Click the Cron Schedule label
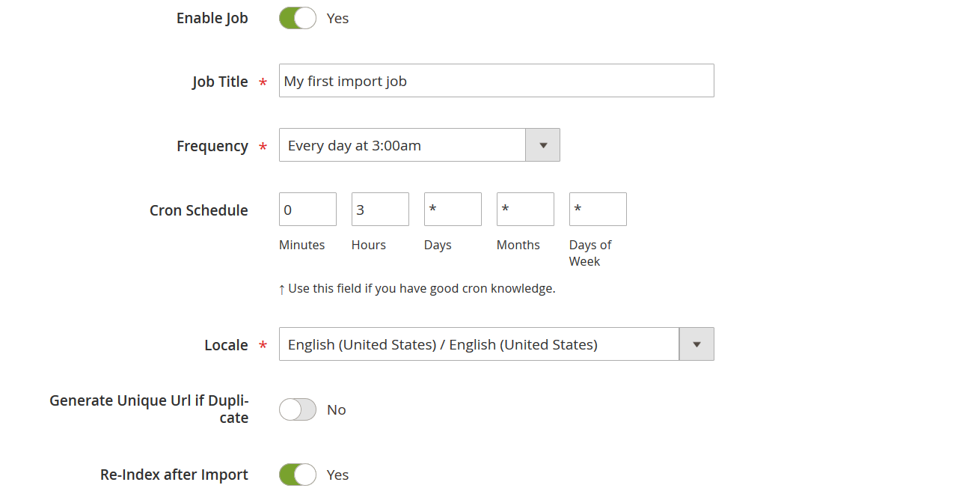 tap(199, 210)
